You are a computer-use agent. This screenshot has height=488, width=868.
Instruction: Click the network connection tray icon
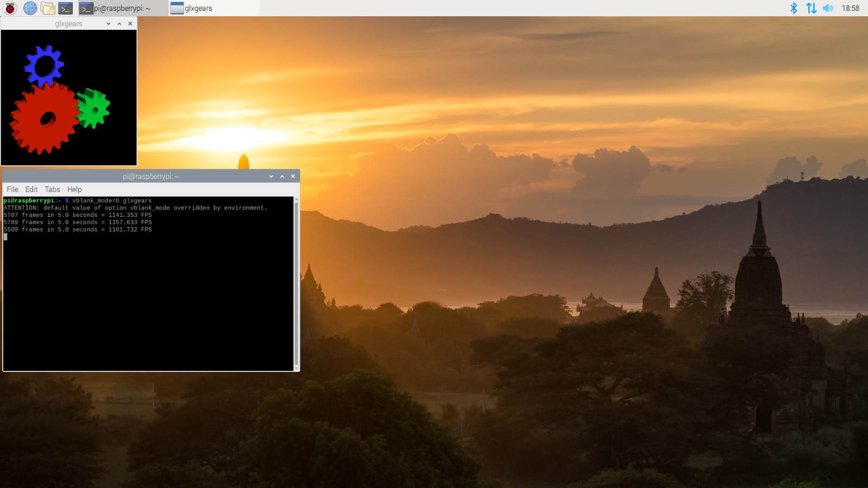(x=811, y=8)
